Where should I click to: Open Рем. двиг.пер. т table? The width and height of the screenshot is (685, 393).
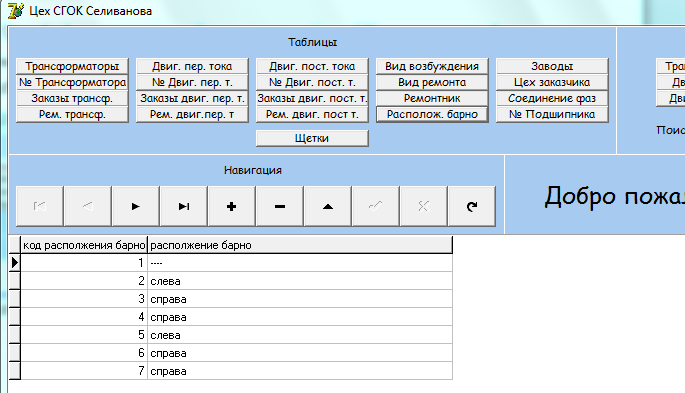tap(192, 114)
